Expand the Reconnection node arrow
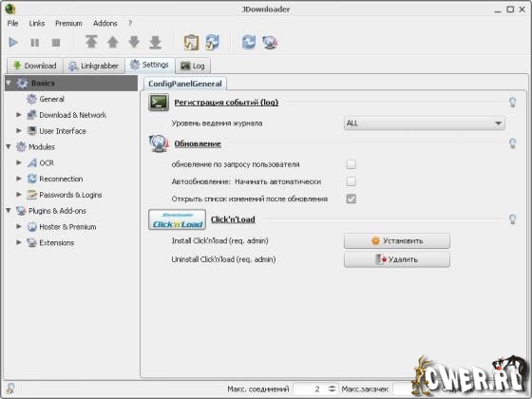The width and height of the screenshot is (532, 399). [x=19, y=179]
